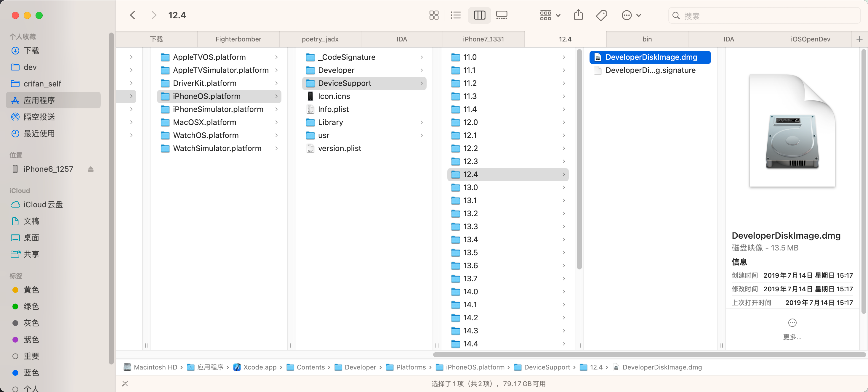Filter by the 蓝色 tag
This screenshot has width=868, height=392.
(x=53, y=373)
